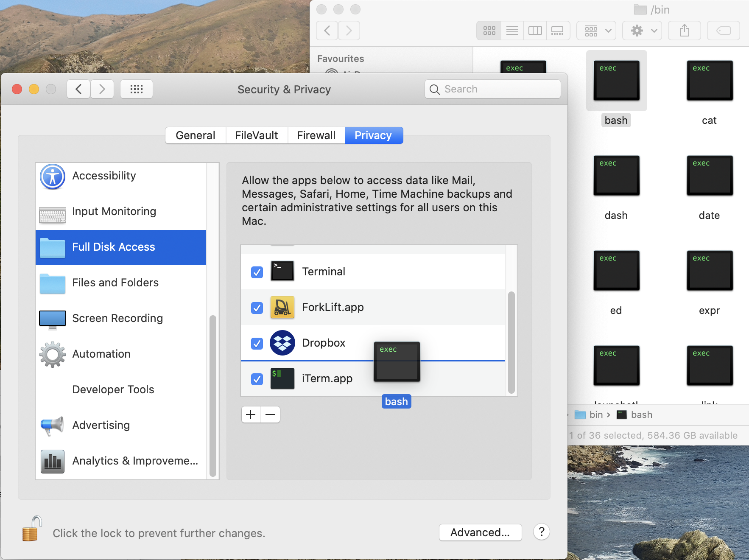The width and height of the screenshot is (749, 560).
Task: Switch Finder to list view
Action: coord(512,31)
